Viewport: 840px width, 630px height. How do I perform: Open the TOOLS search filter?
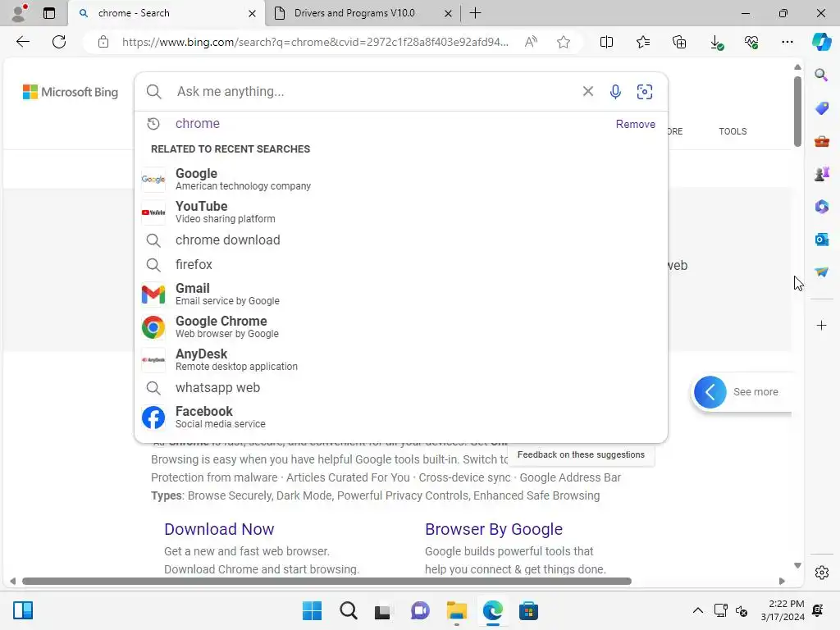(x=733, y=131)
